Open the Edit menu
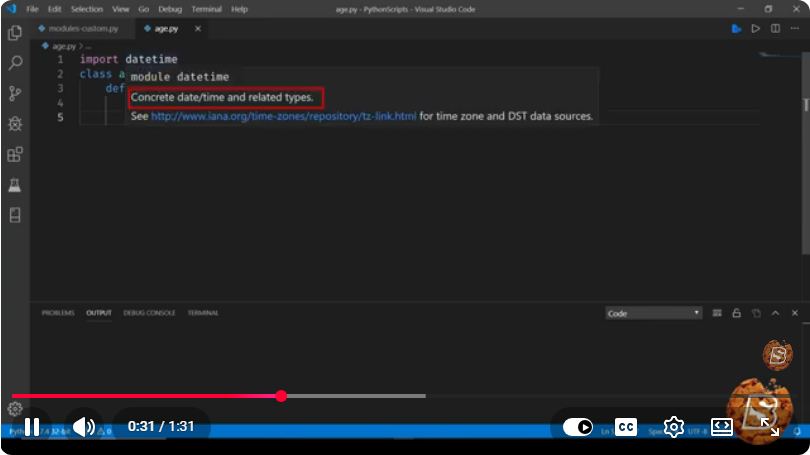This screenshot has width=810, height=455. (54, 9)
